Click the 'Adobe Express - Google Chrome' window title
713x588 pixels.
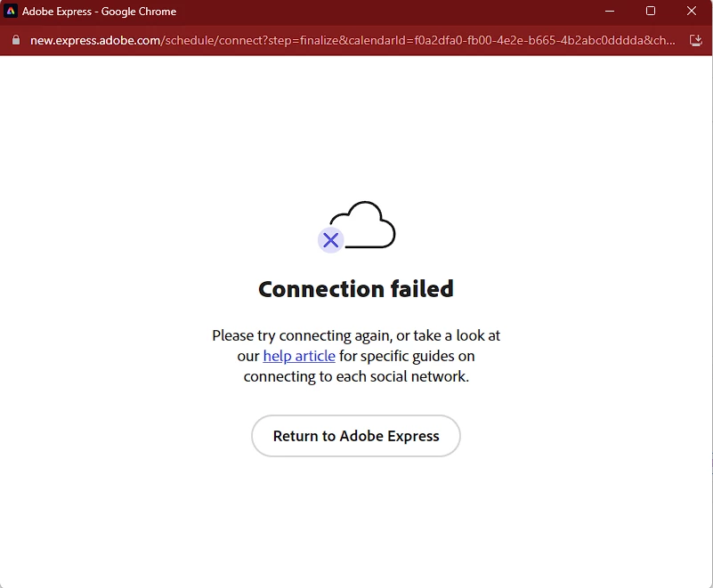tap(99, 12)
